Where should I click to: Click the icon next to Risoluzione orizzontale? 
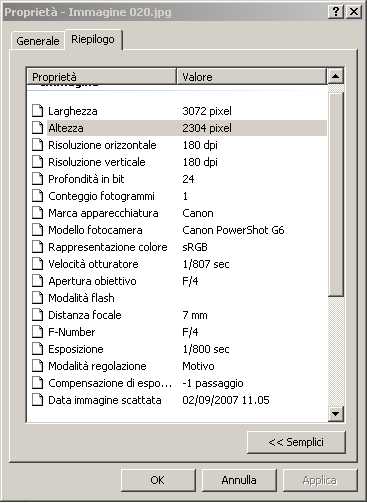coord(38,145)
